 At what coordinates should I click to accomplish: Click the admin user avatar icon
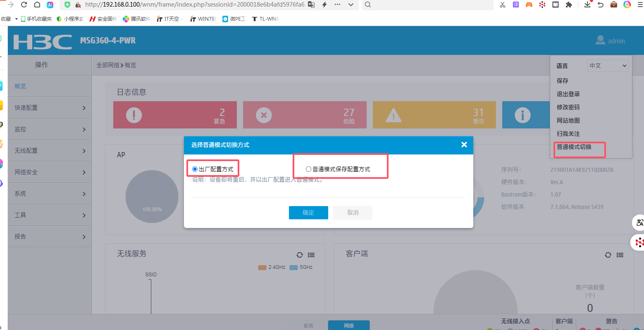tap(600, 40)
